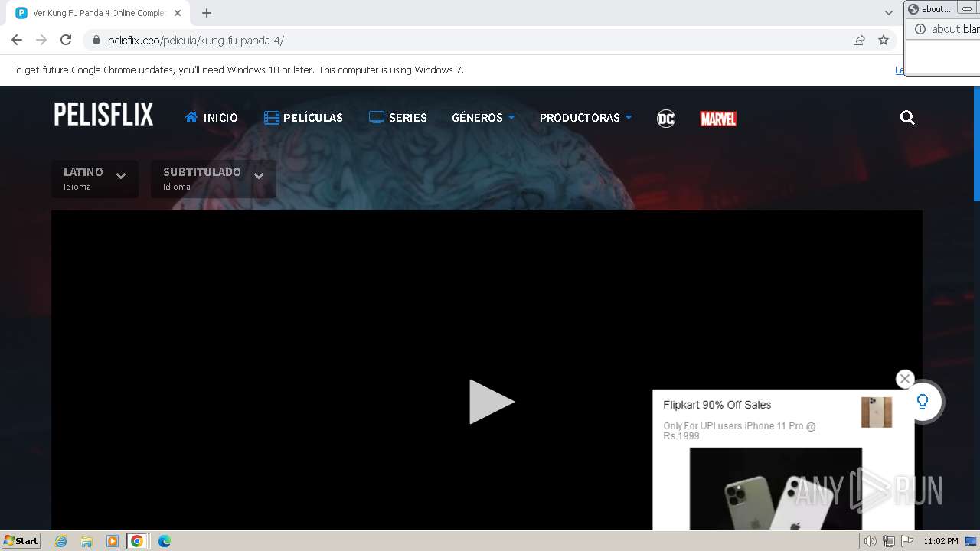Click the DC logo icon

tap(666, 119)
